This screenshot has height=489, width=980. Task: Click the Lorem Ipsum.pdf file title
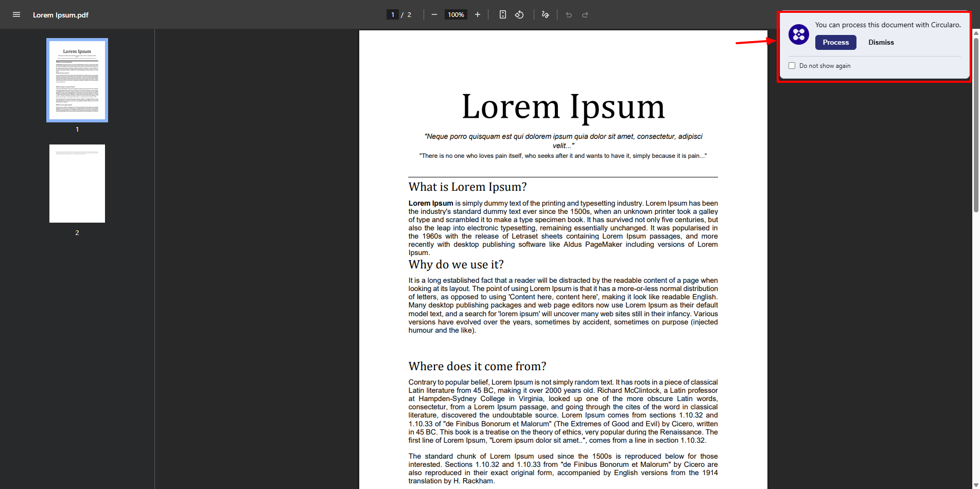[61, 15]
